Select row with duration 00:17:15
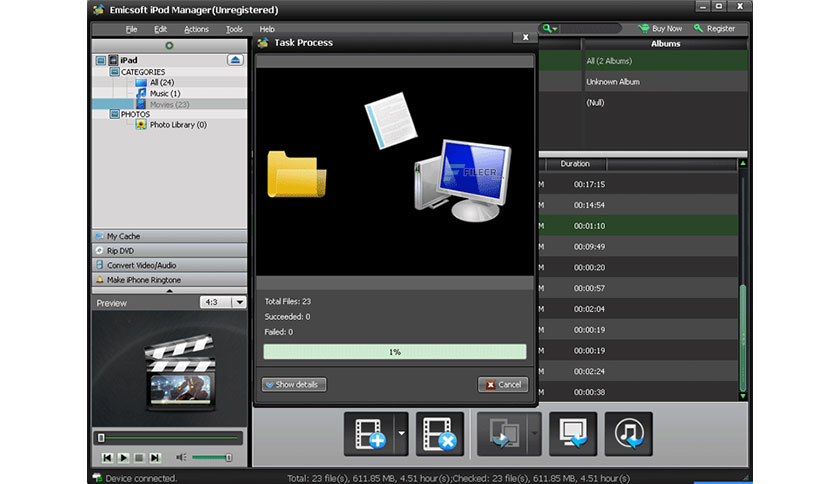This screenshot has width=836, height=484. point(638,184)
